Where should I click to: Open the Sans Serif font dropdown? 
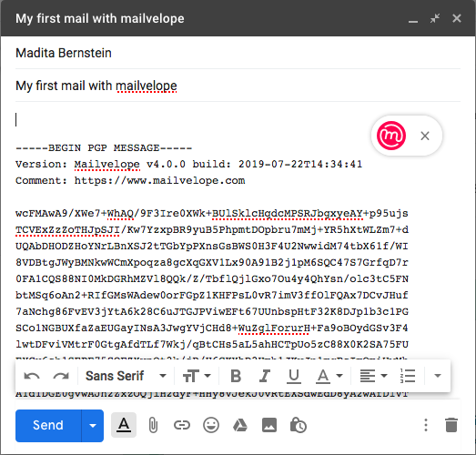[x=126, y=376]
